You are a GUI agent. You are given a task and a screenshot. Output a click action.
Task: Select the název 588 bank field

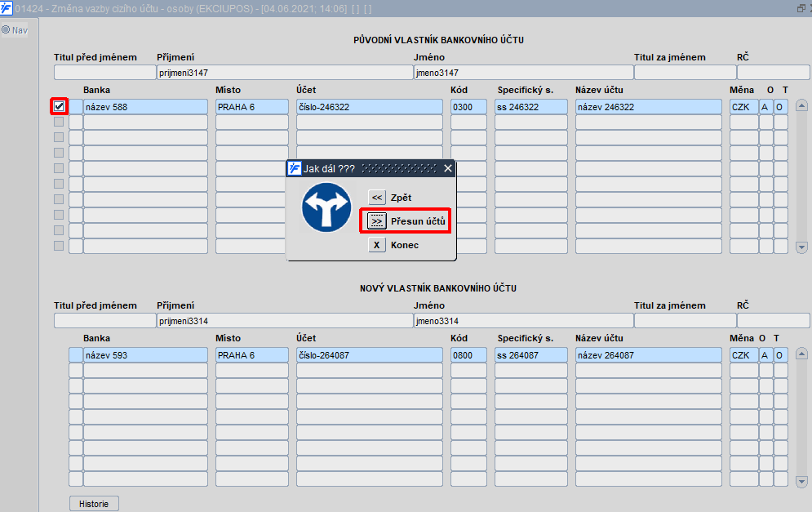[145, 107]
